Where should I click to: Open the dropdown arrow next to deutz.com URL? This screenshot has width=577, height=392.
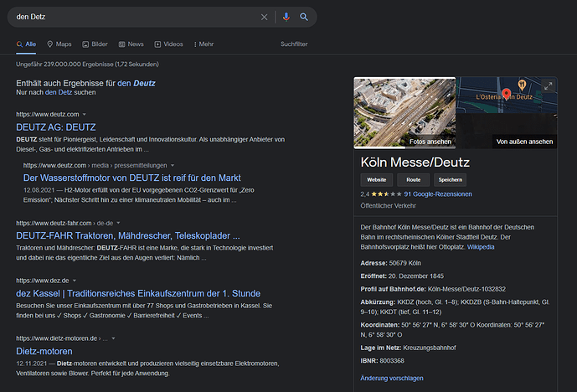tap(85, 114)
